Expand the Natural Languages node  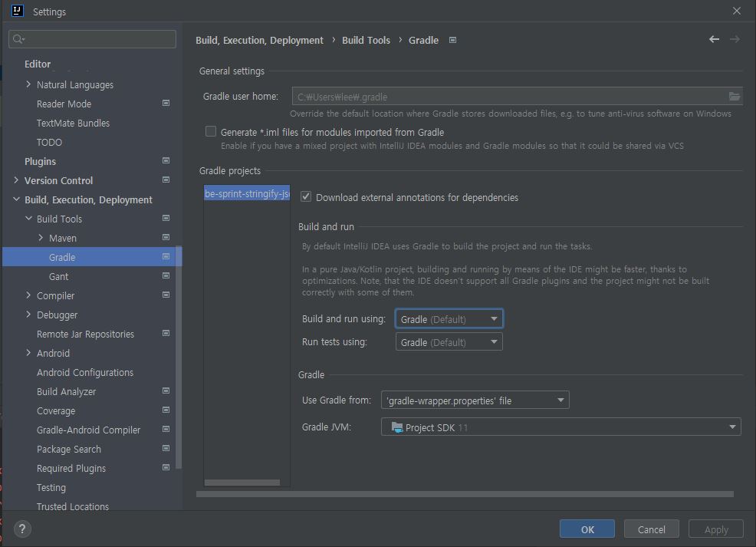click(x=28, y=84)
